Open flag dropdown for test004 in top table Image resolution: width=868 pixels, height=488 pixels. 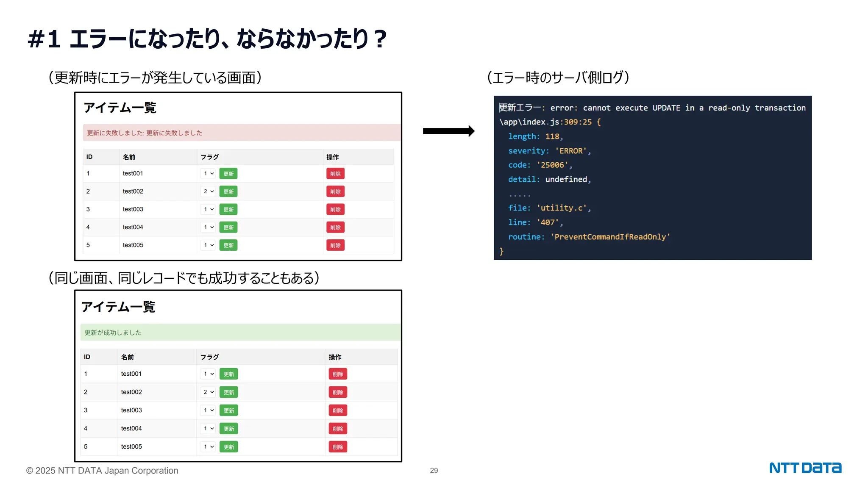pos(208,227)
